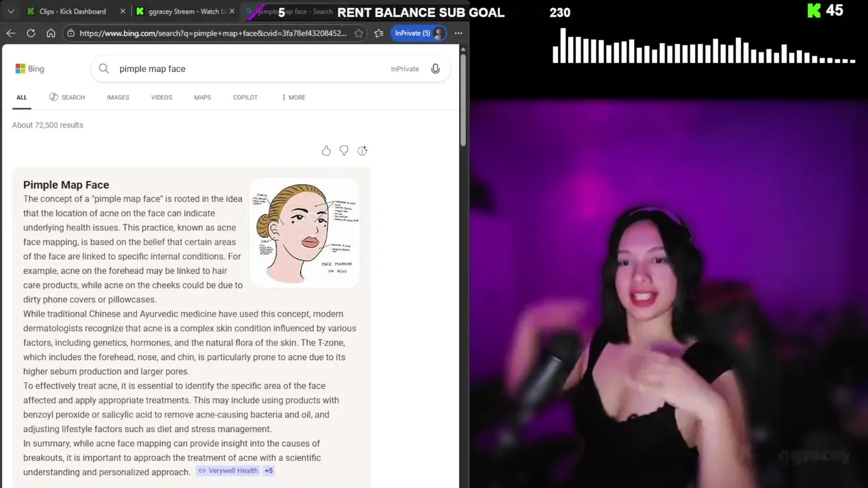The image size is (868, 488).
Task: Click the RENT BALANCE SUB GOAL text
Action: (420, 12)
